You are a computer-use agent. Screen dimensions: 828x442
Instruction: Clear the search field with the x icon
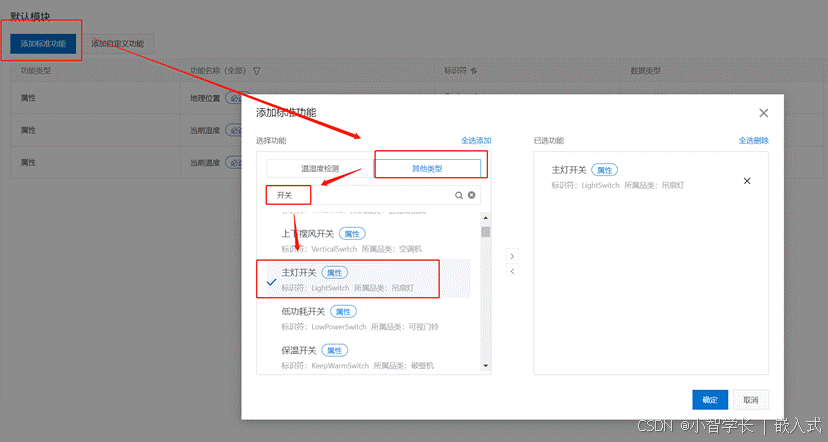pyautogui.click(x=472, y=195)
